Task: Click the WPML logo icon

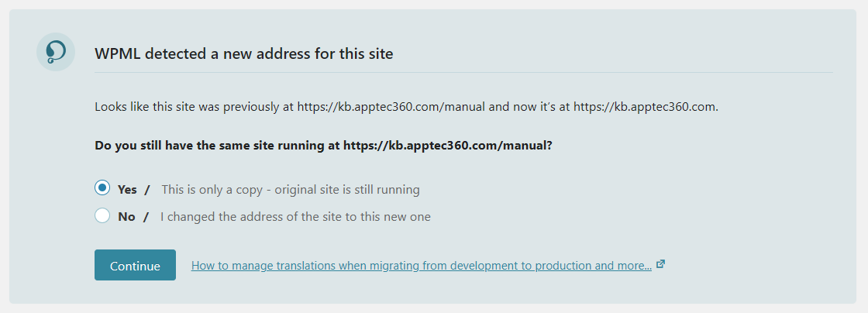Action: point(56,53)
